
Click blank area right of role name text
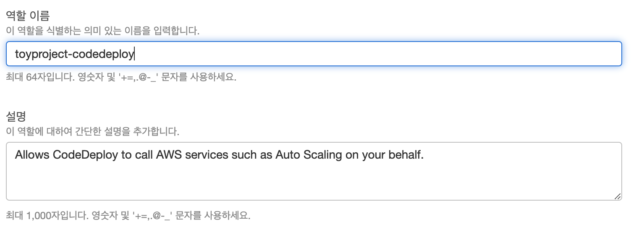coord(378,54)
